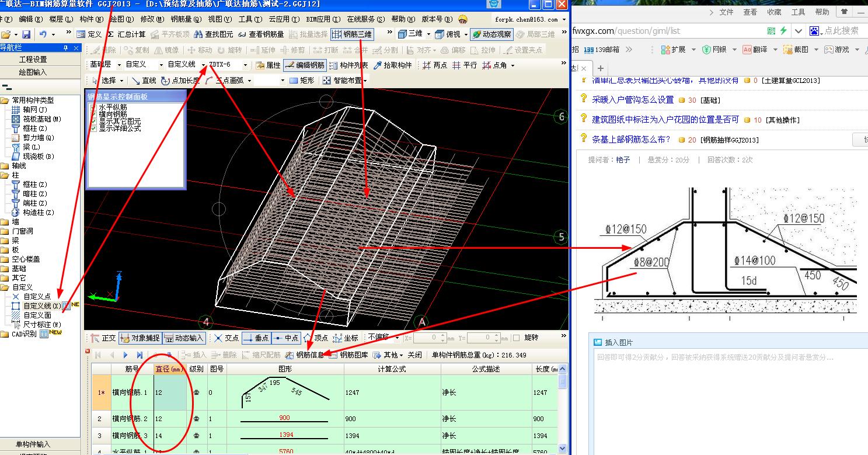Go to next rebar record arrow

coord(126,355)
